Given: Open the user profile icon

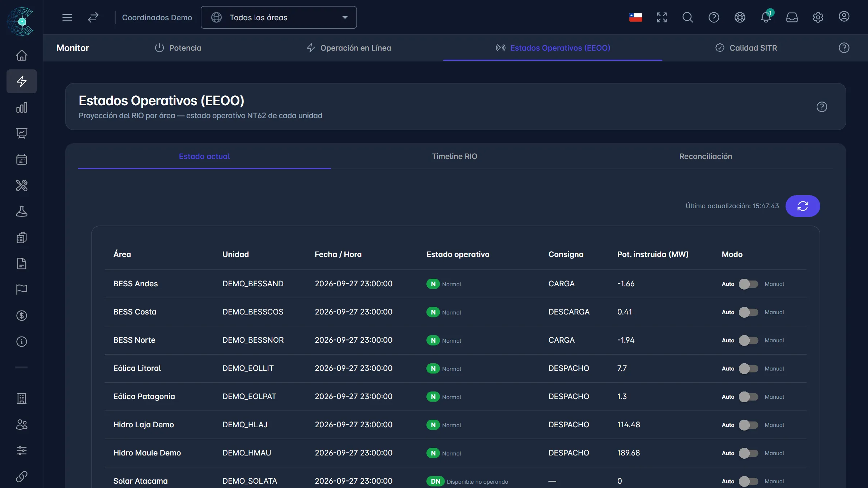Looking at the screenshot, I should pos(844,17).
